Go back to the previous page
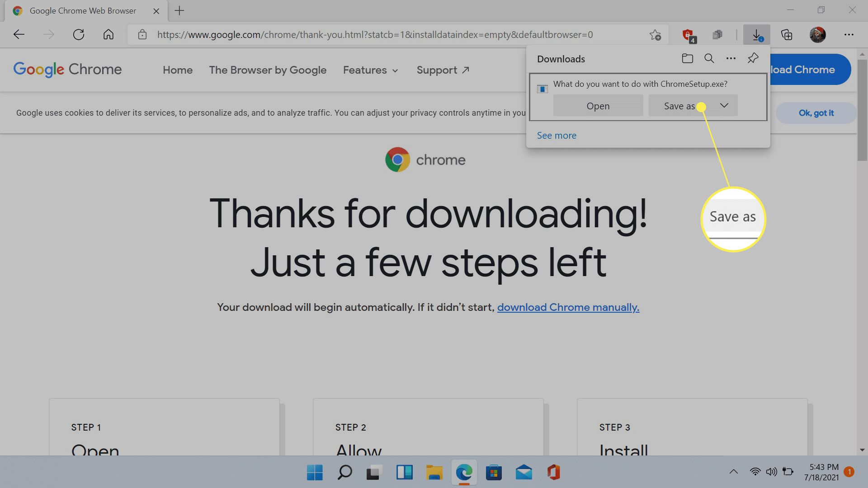Screen dimensions: 868x488 (x=19, y=34)
